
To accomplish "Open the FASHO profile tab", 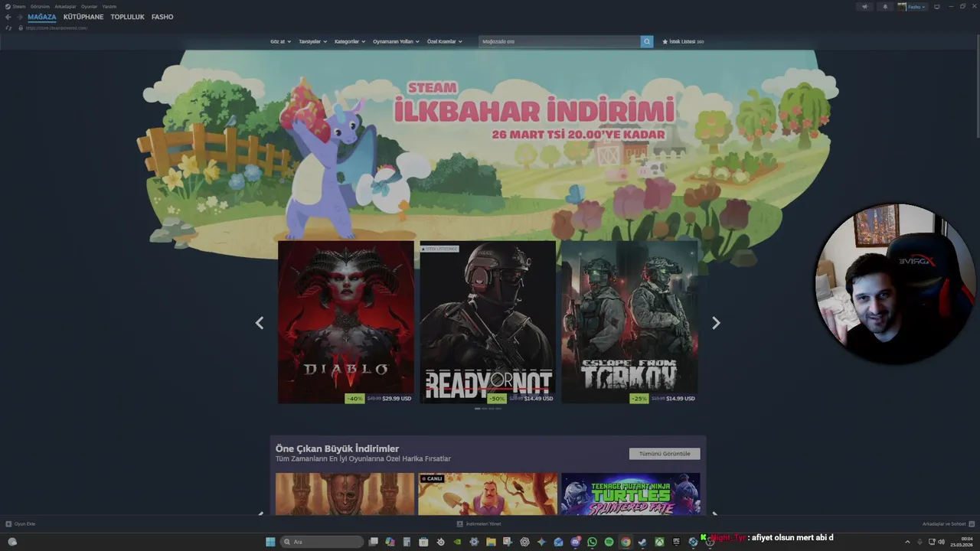I will (x=162, y=17).
